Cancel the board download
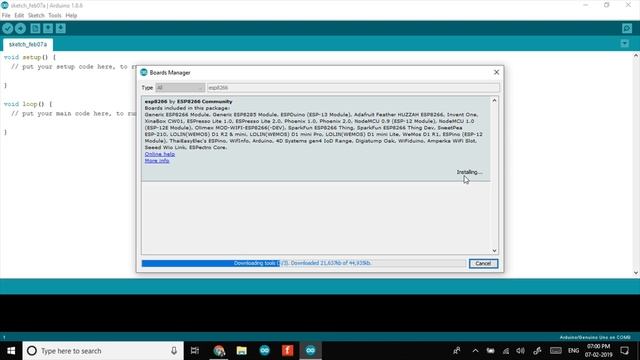This screenshot has width=640, height=360. coord(483,263)
